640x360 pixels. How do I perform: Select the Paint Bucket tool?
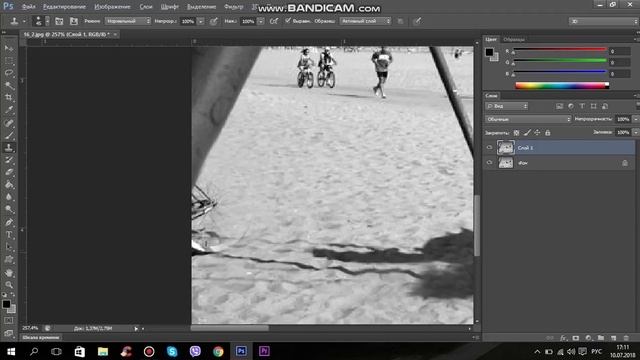[9, 184]
